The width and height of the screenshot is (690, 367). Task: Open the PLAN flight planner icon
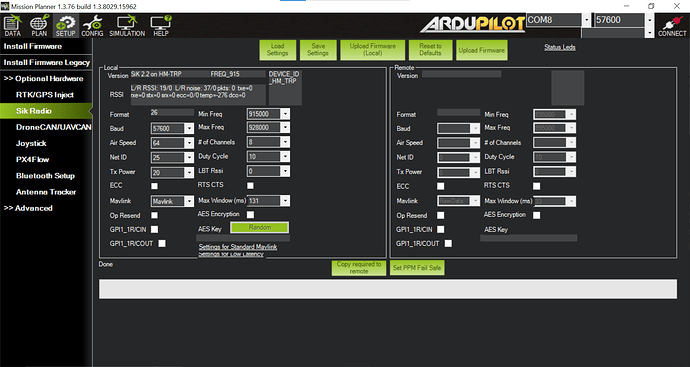39,26
